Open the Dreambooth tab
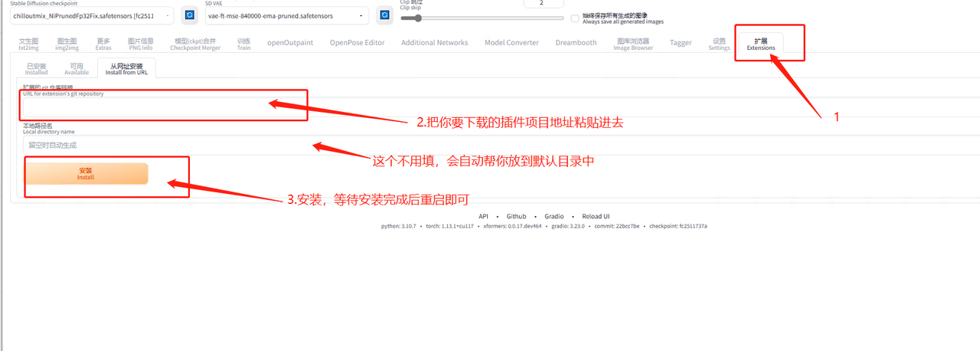Image resolution: width=980 pixels, height=351 pixels. tap(576, 43)
